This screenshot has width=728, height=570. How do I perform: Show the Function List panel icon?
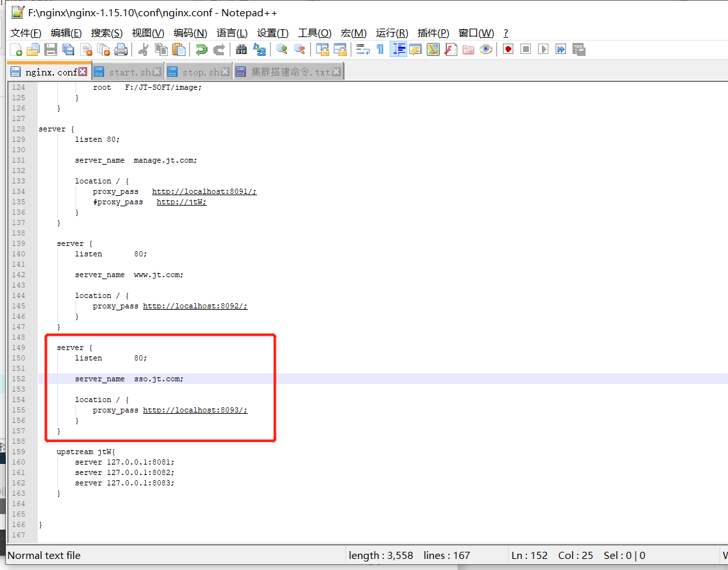coord(451,49)
